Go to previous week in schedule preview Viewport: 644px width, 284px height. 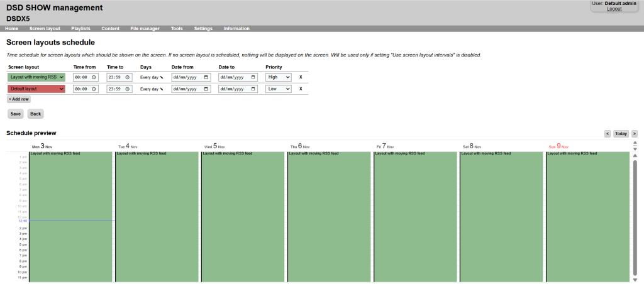point(607,133)
